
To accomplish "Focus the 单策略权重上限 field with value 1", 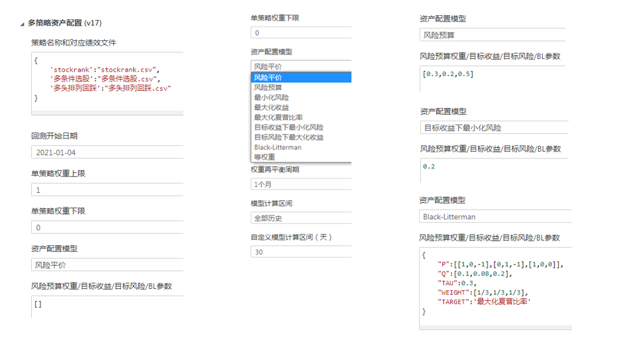I will (107, 190).
